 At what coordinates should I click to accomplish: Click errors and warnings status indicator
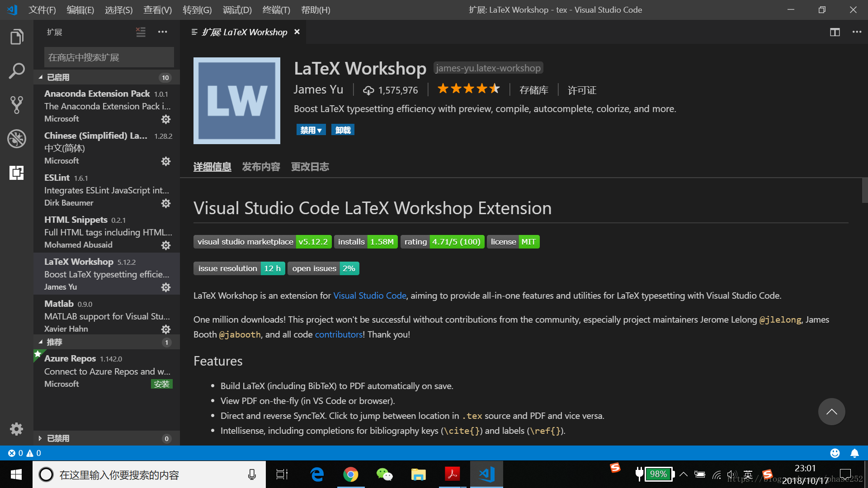click(x=24, y=453)
